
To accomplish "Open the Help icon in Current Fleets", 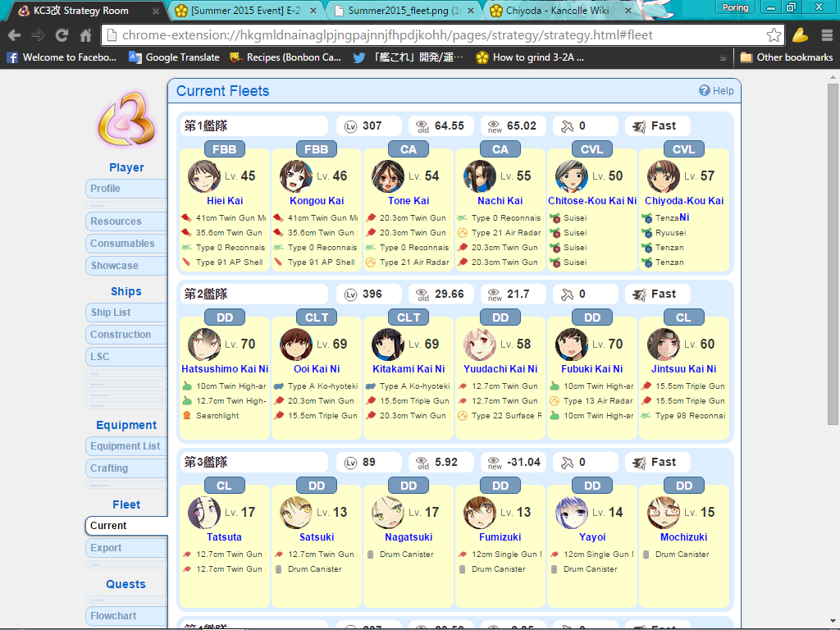I will pos(705,90).
